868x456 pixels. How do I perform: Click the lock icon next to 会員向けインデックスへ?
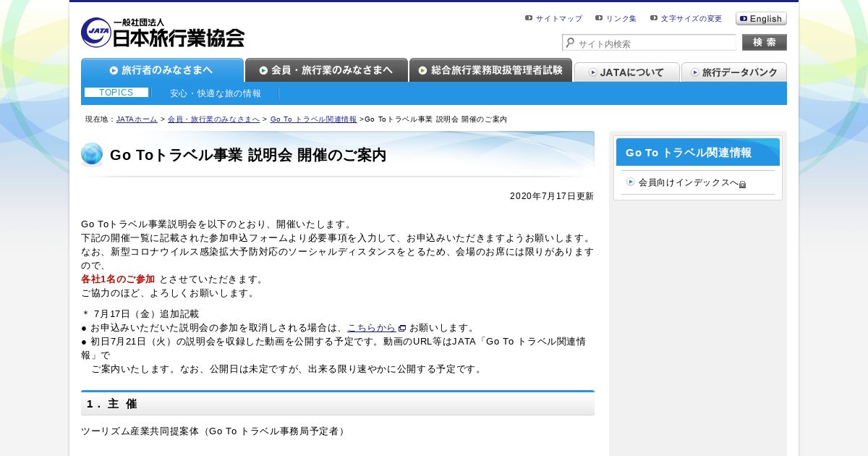743,185
